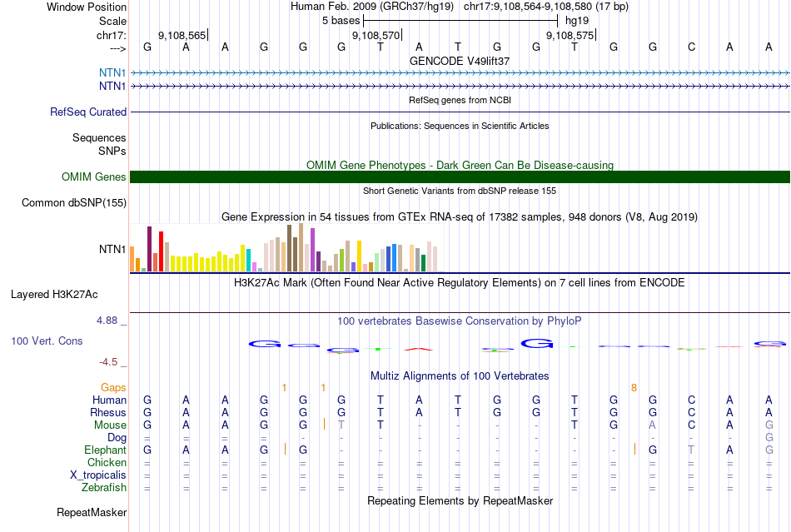Click the reference sequence direction arrow
The width and height of the screenshot is (791, 532).
118,48
